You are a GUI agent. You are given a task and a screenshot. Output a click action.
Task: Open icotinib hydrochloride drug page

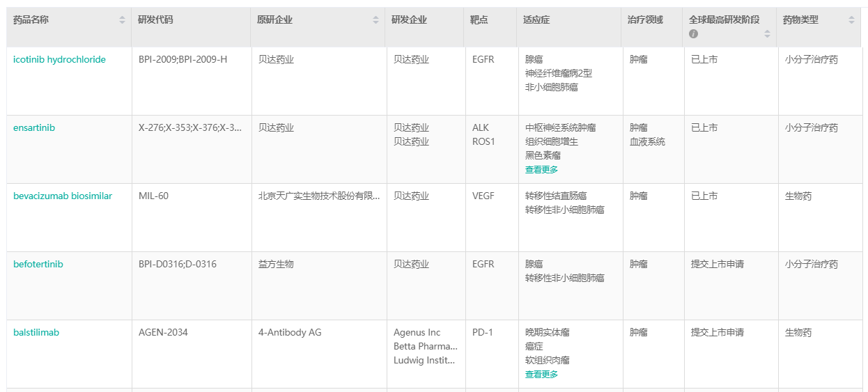(59, 60)
